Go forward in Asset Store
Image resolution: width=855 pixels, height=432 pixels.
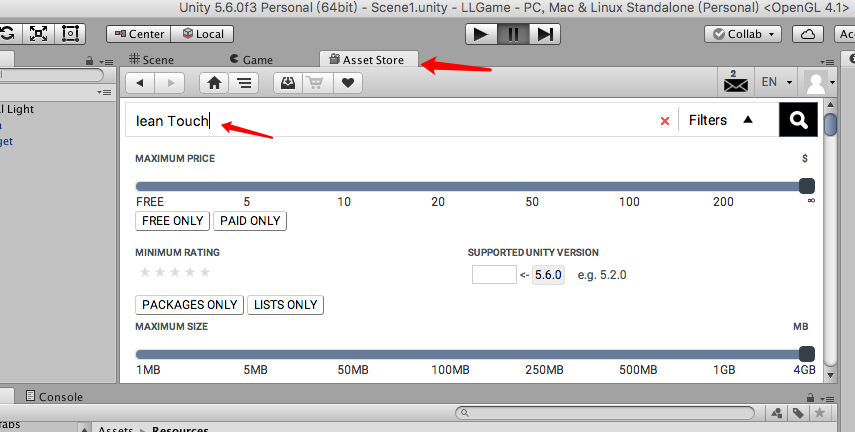pyautogui.click(x=170, y=83)
